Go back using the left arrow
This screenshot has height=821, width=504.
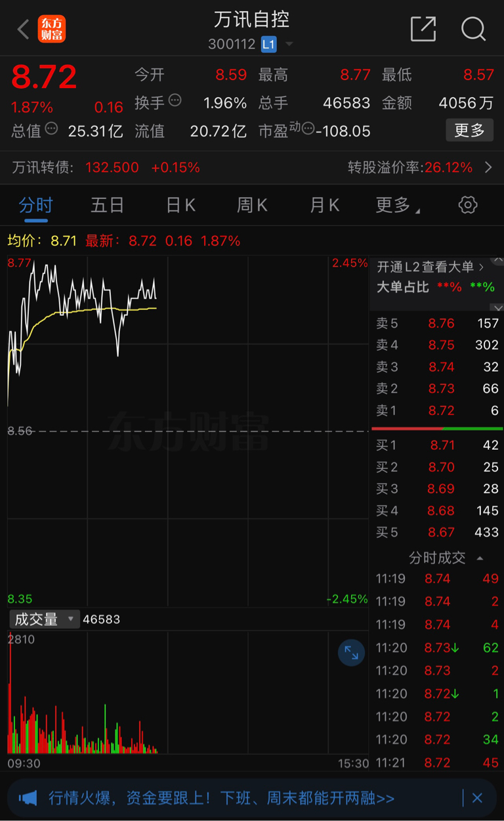(24, 29)
